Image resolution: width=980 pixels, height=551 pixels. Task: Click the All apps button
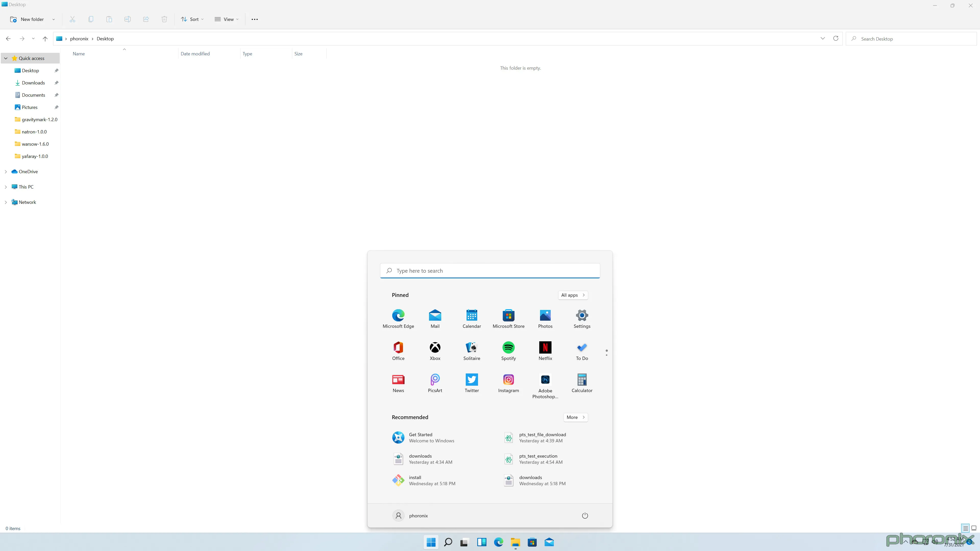point(573,295)
